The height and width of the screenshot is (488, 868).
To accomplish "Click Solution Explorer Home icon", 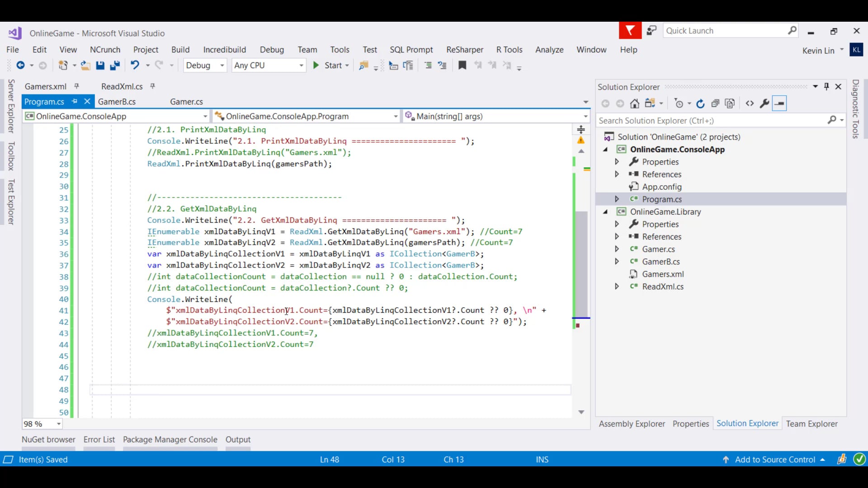I will coord(635,103).
